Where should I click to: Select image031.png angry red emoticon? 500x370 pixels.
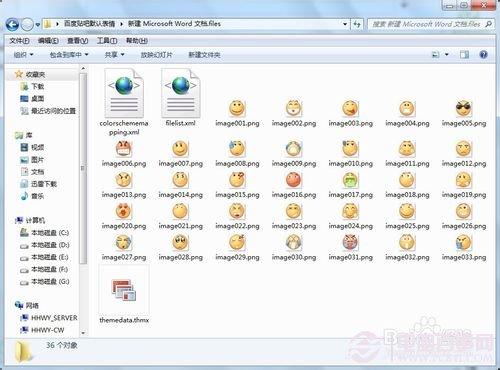[350, 242]
